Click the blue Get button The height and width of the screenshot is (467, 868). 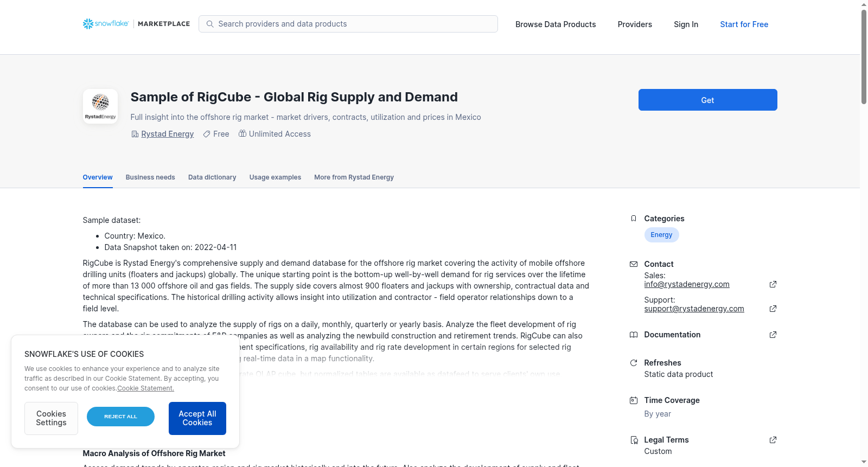click(x=707, y=100)
